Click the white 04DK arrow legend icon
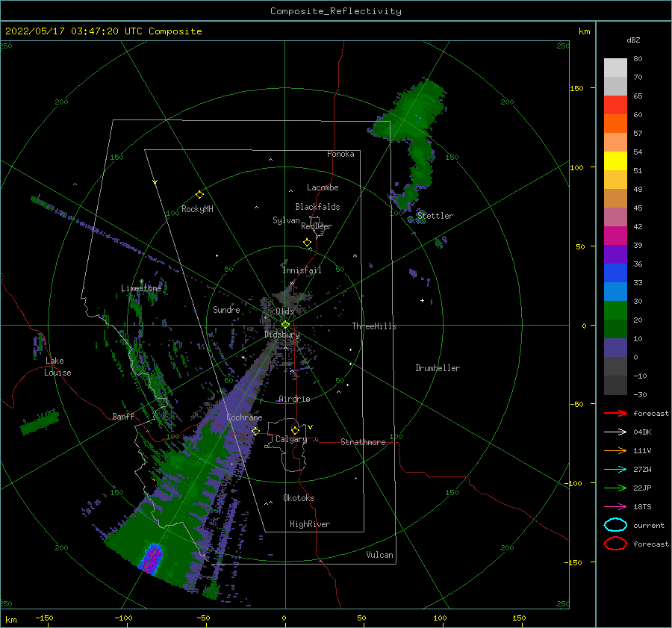672x628 pixels. point(615,432)
